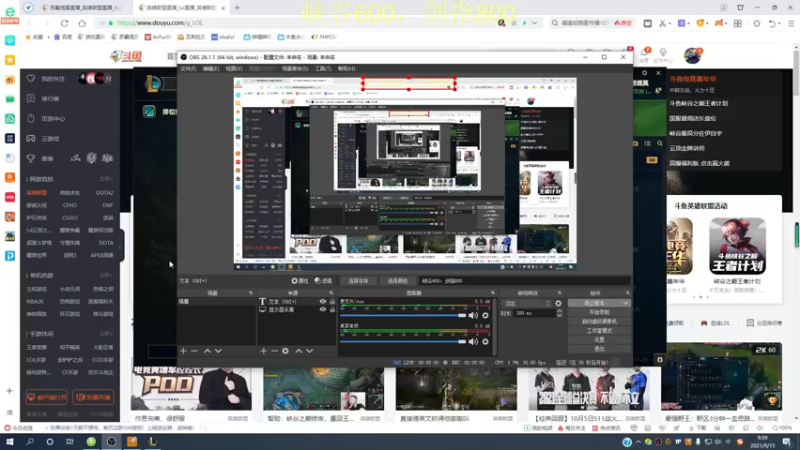Open Windows Start menu
The width and height of the screenshot is (800, 450).
pyautogui.click(x=10, y=442)
